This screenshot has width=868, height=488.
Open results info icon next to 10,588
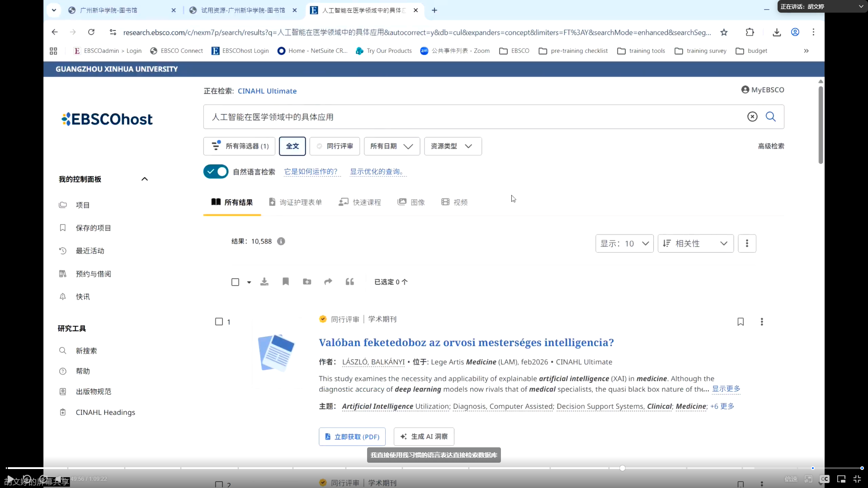tap(281, 241)
